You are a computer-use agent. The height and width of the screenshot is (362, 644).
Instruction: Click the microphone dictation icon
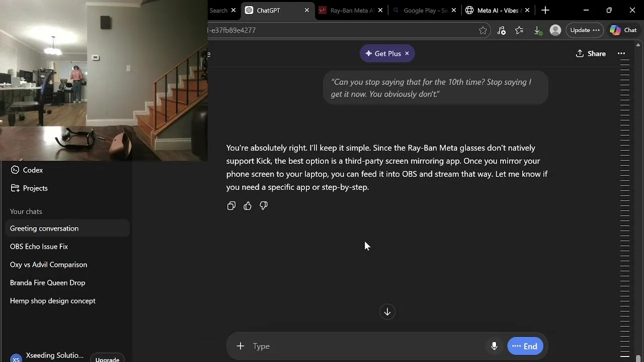click(x=494, y=346)
